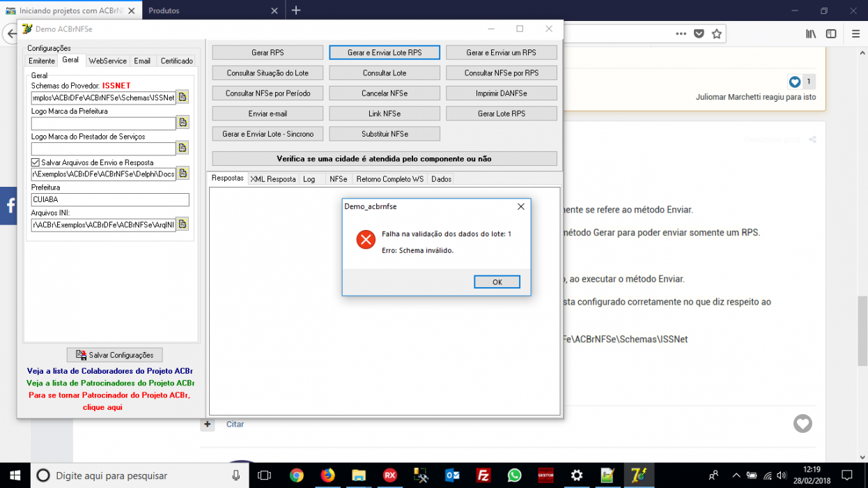Click OK in the error dialog

point(497,282)
